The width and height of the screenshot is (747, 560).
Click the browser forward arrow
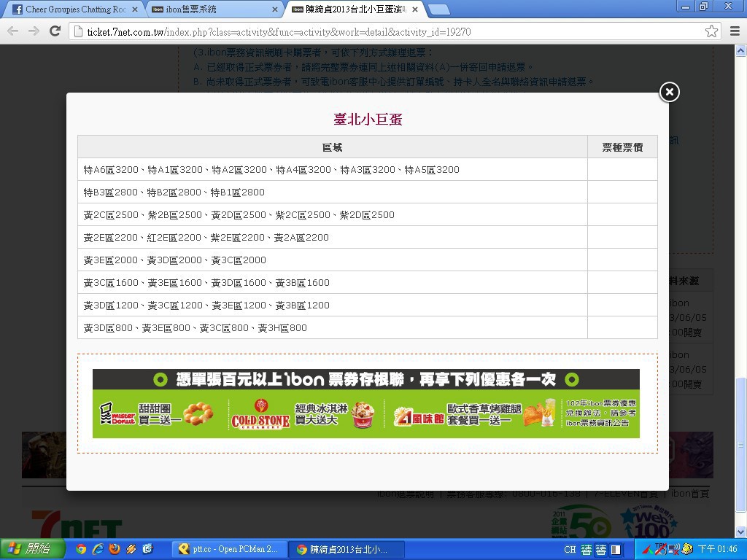pyautogui.click(x=34, y=31)
